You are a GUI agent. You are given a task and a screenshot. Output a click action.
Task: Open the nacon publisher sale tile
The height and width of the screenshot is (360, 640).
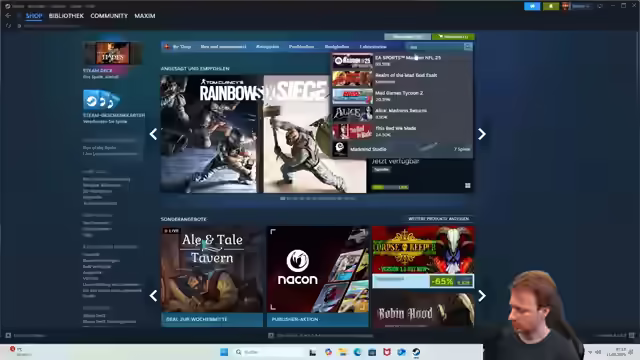(x=318, y=276)
